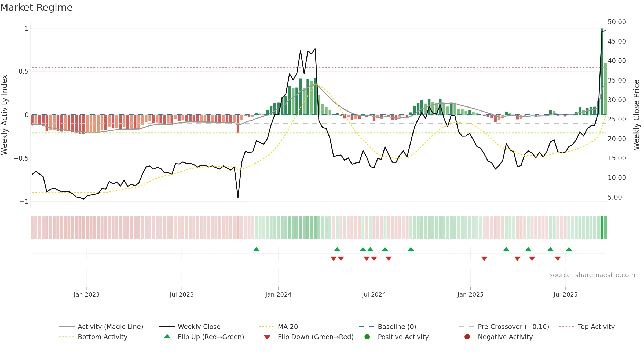
Task: Click the Jul 2025 x-axis label
Action: coord(565,294)
